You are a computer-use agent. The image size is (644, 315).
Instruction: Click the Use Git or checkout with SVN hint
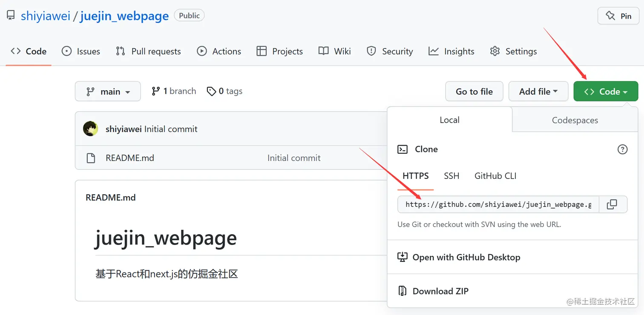coord(479,224)
